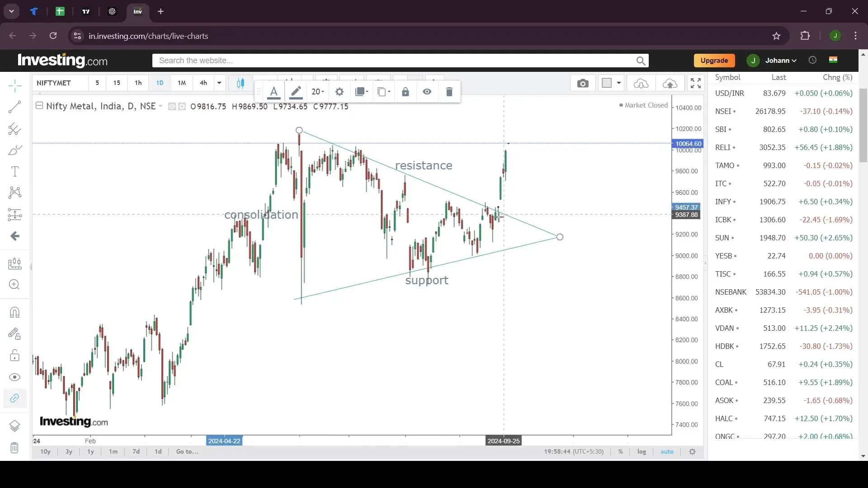Select the 1M timeframe tab
Viewport: 868px width, 488px height.
pos(181,83)
